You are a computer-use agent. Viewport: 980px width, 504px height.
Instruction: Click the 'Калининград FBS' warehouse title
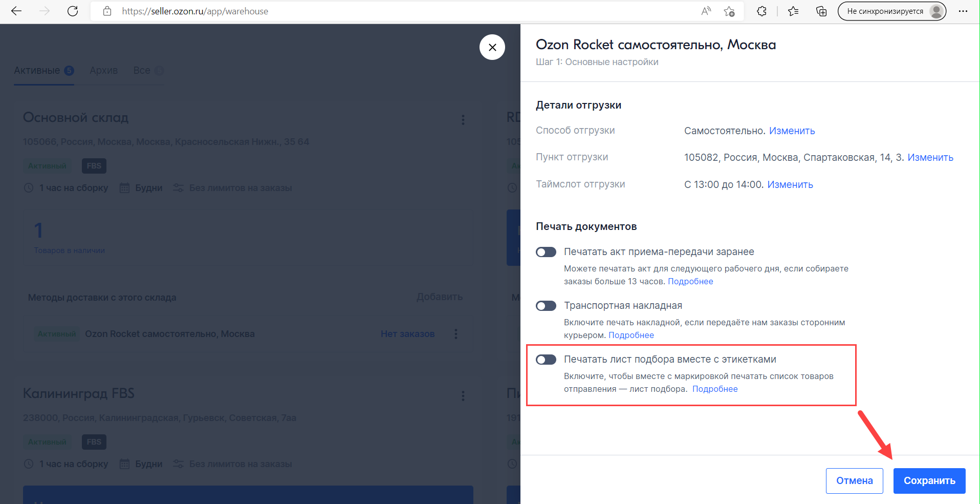[79, 393]
